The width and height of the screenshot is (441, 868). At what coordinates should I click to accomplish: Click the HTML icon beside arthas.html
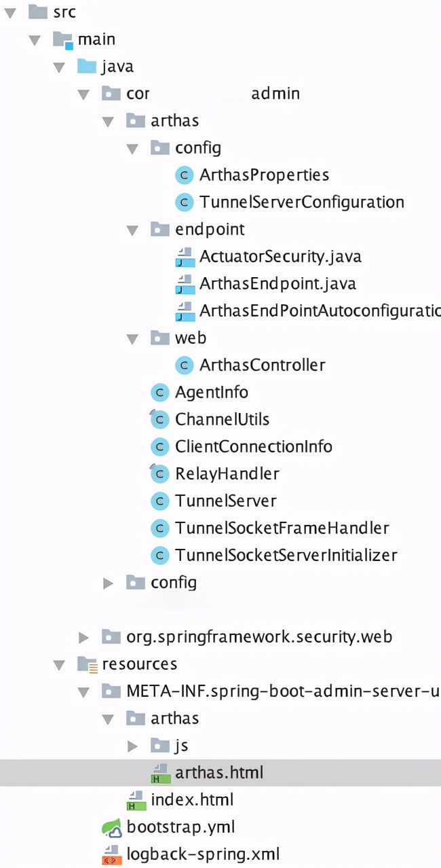point(160,772)
